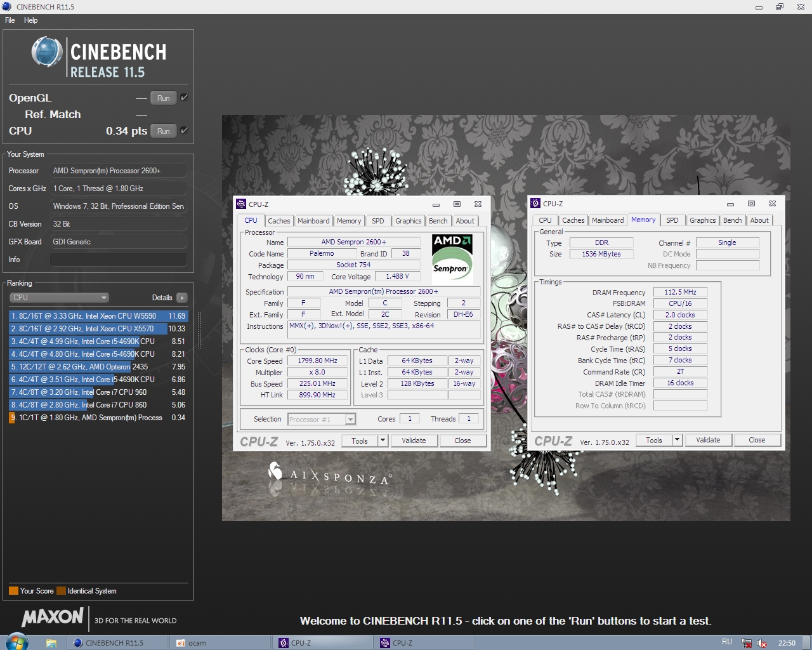The height and width of the screenshot is (650, 812).
Task: Click Validate in right CPU-Z window
Action: 708,440
